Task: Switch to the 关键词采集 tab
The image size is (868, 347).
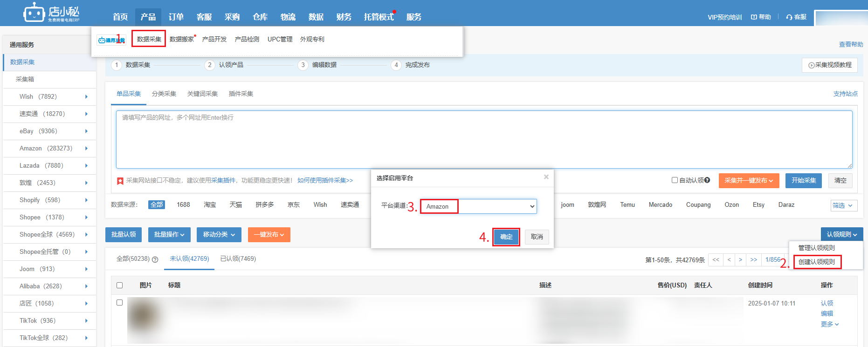Action: [x=202, y=94]
